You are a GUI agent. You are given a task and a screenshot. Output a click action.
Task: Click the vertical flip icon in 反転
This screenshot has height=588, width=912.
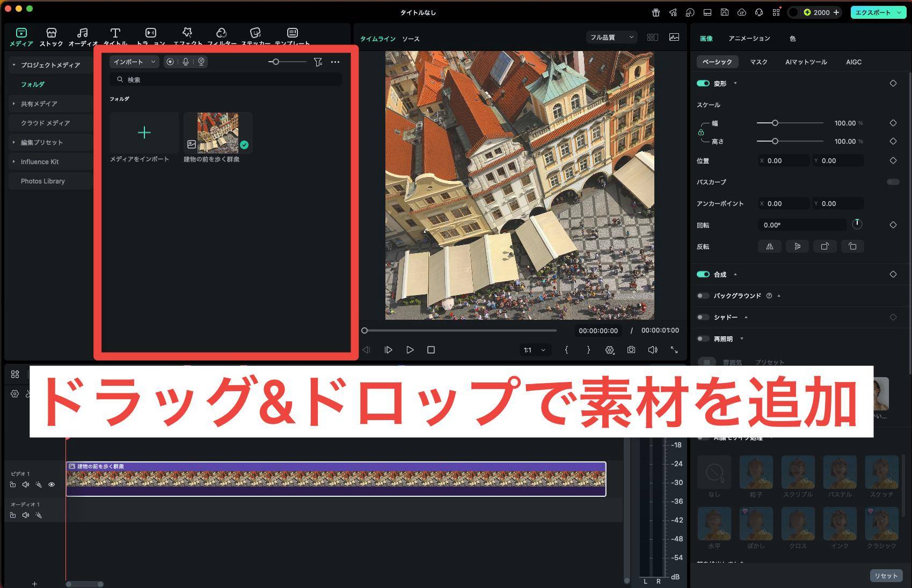(x=798, y=246)
